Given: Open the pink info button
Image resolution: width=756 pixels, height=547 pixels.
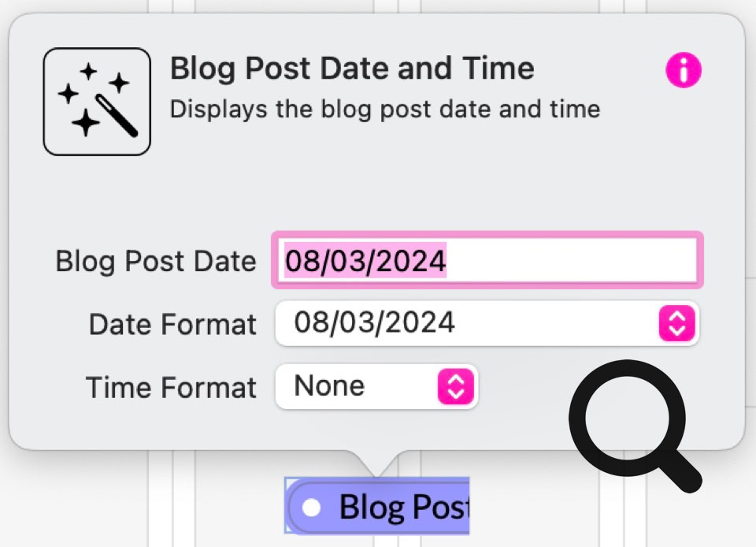Looking at the screenshot, I should (683, 72).
